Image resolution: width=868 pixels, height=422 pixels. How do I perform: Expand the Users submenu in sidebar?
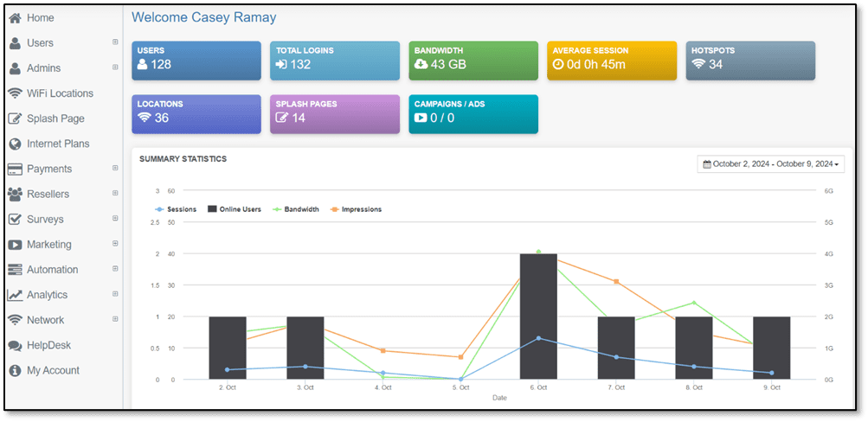pos(115,42)
